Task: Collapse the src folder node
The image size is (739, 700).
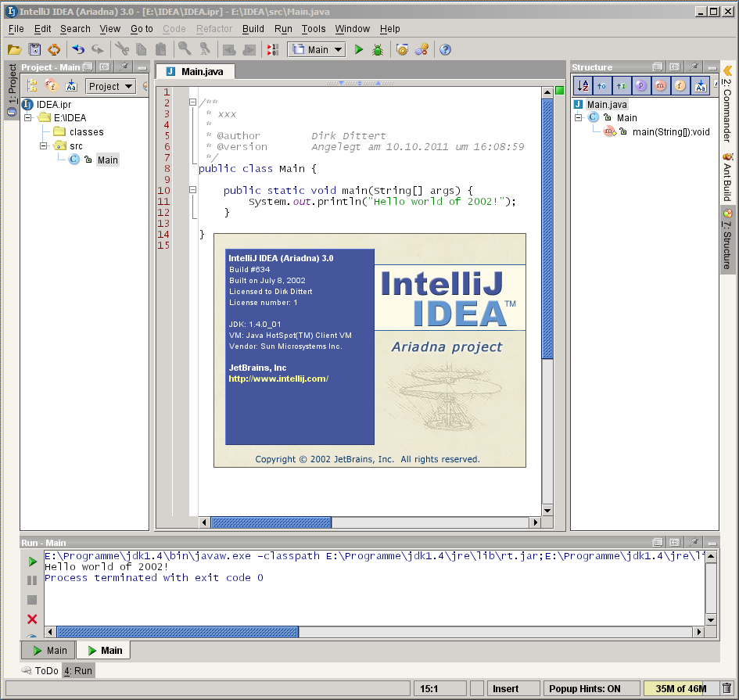Action: click(x=44, y=145)
